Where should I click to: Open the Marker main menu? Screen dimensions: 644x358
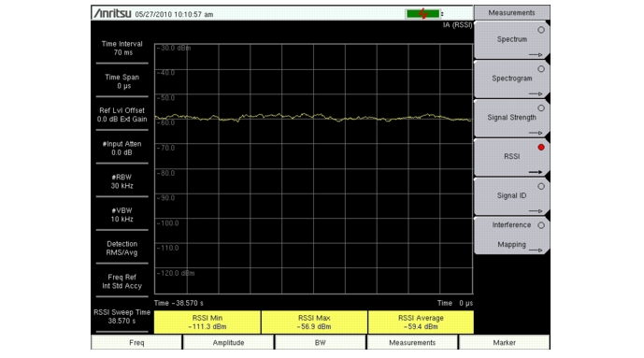coord(505,342)
